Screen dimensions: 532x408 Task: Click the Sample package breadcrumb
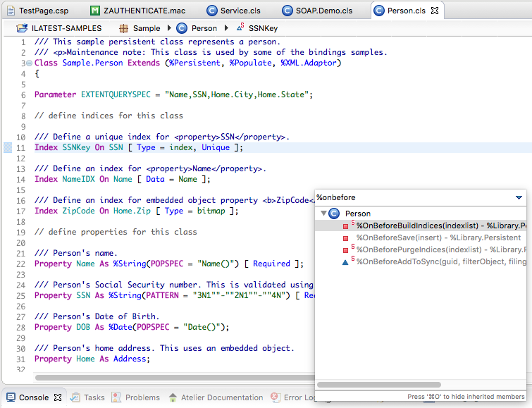147,28
